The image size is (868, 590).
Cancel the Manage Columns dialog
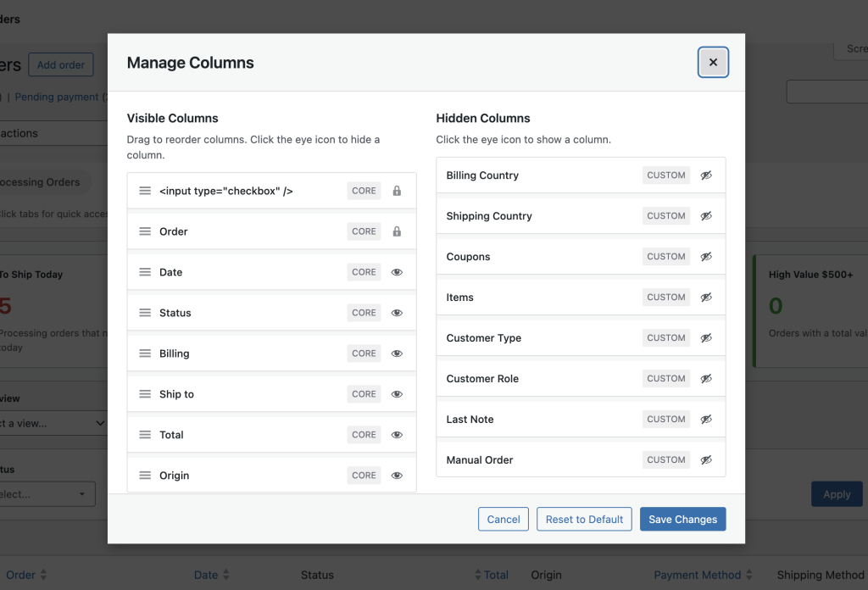click(x=504, y=520)
